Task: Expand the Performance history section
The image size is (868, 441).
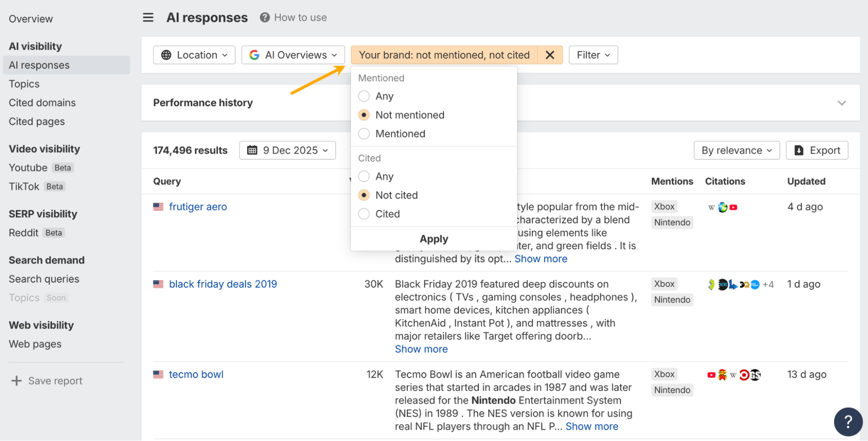Action: [842, 103]
